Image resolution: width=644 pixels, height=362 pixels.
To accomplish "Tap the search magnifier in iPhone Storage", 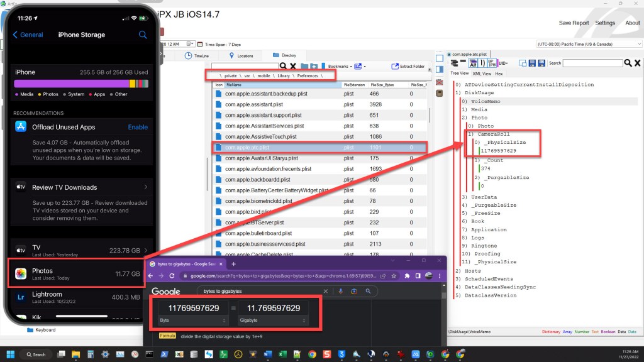I will coord(143,35).
